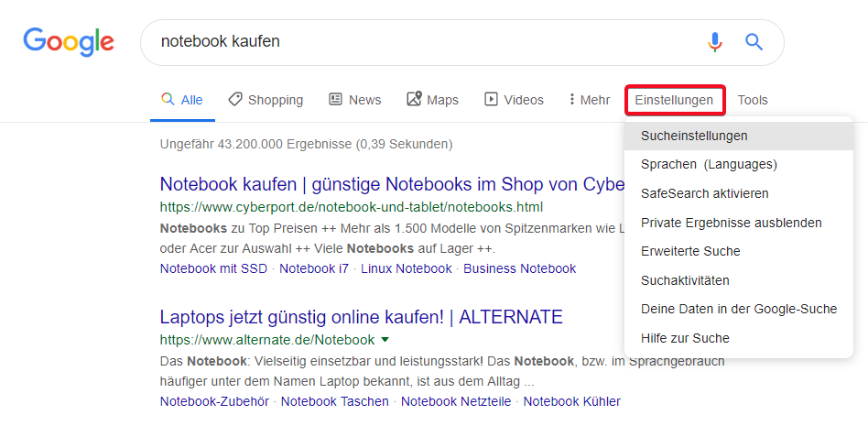Open the Notebook mit SSD sitelink
This screenshot has height=426, width=868.
point(213,269)
